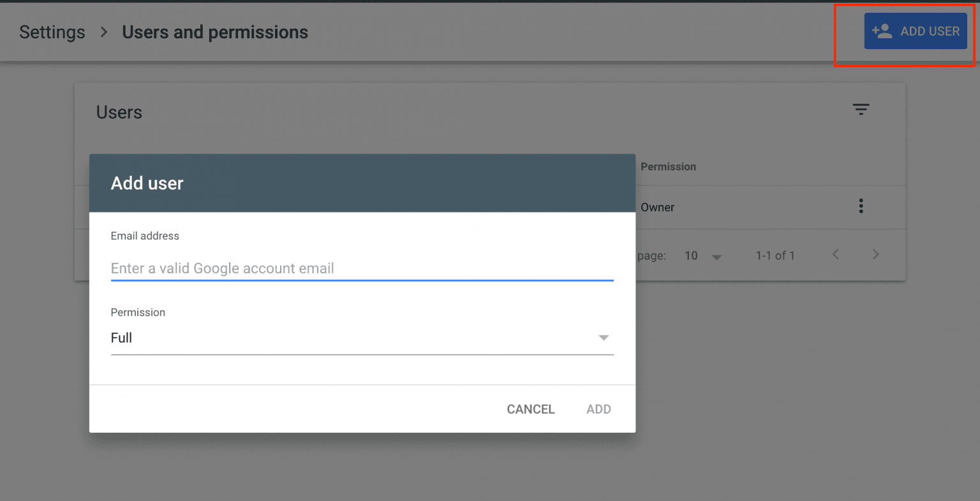
Task: Click the ADD USER icon button
Action: click(x=915, y=31)
